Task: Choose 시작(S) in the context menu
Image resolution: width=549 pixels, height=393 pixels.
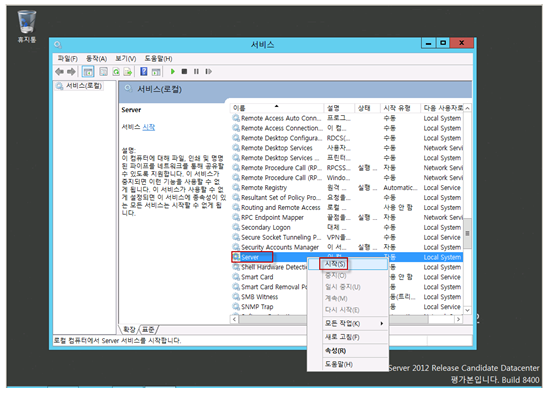Action: (x=348, y=264)
